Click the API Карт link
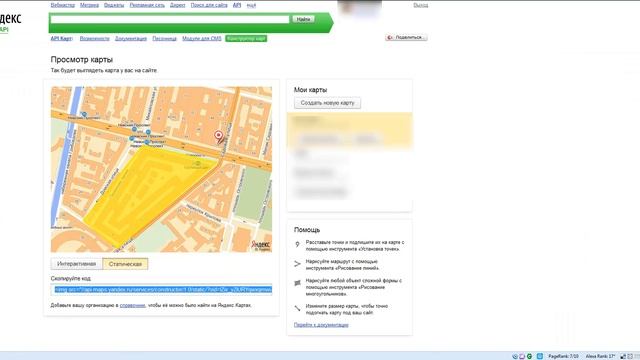640x360 pixels. click(61, 38)
